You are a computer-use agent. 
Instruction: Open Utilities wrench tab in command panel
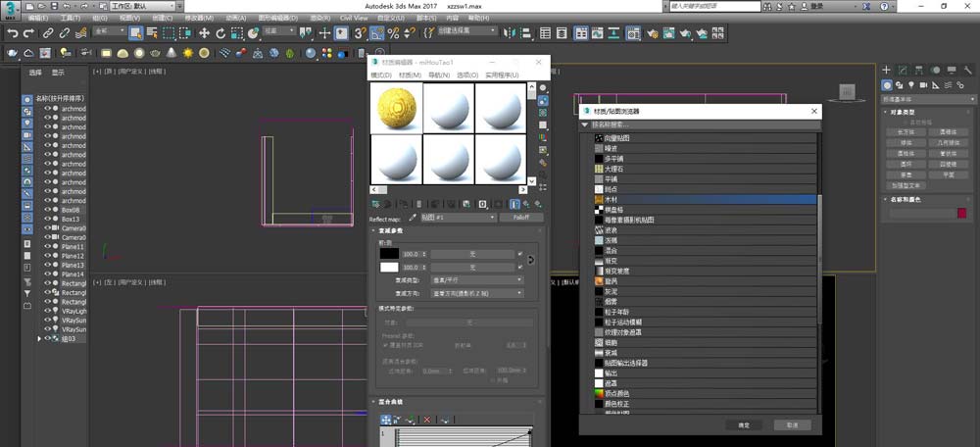coord(966,71)
